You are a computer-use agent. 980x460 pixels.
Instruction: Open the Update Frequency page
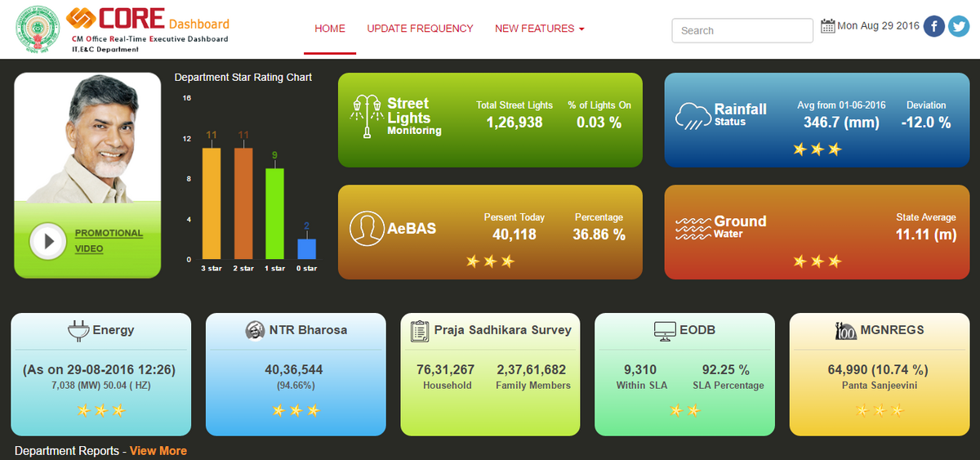point(420,29)
